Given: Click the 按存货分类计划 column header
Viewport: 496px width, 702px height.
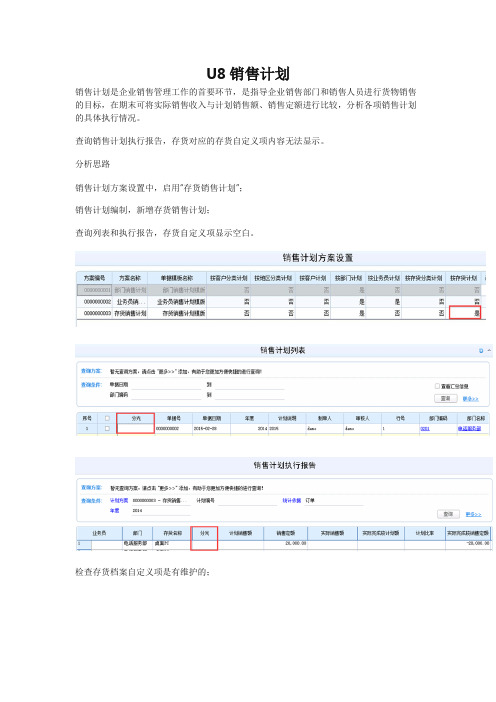Looking at the screenshot, I should tap(423, 278).
